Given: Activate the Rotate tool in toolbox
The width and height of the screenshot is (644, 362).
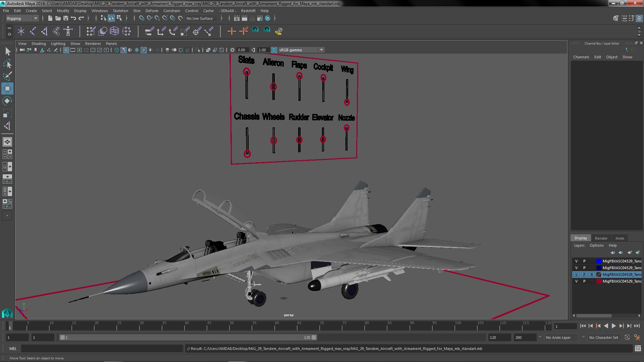Looking at the screenshot, I should [7, 101].
